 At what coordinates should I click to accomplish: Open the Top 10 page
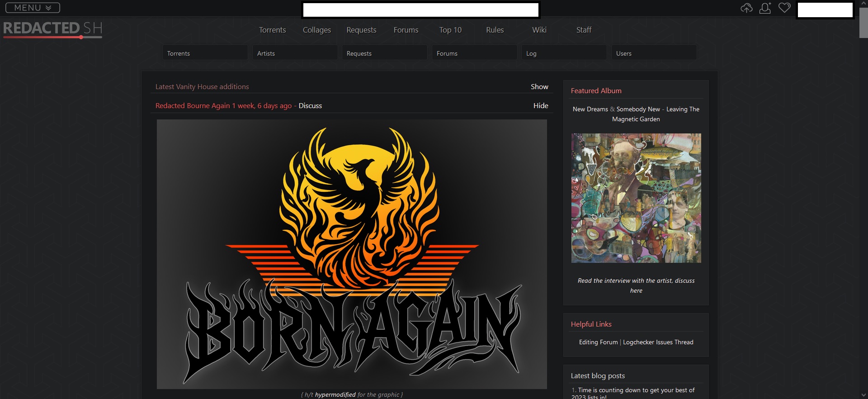450,30
